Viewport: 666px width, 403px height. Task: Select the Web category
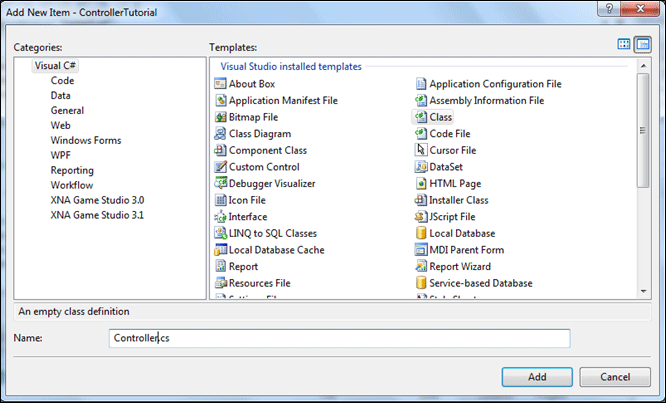pyautogui.click(x=61, y=125)
